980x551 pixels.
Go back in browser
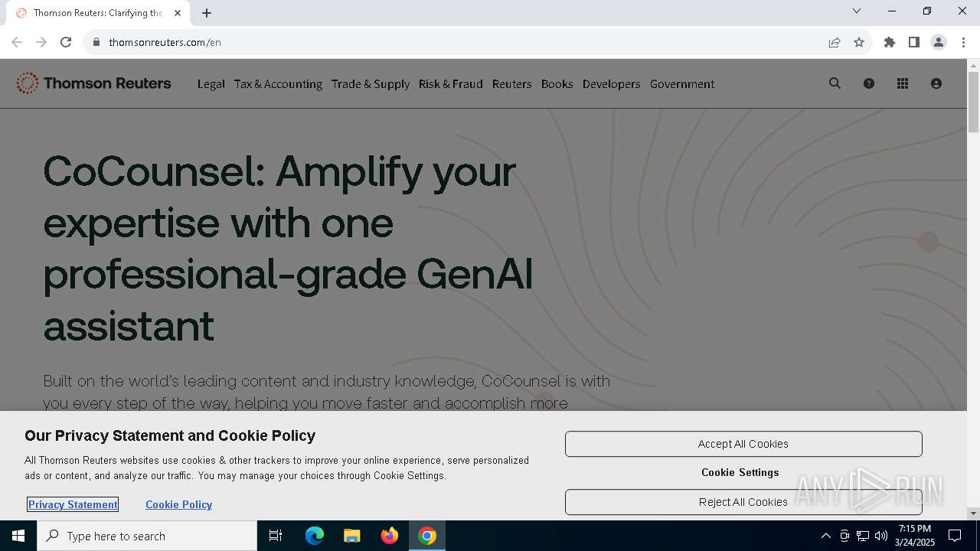pos(17,42)
